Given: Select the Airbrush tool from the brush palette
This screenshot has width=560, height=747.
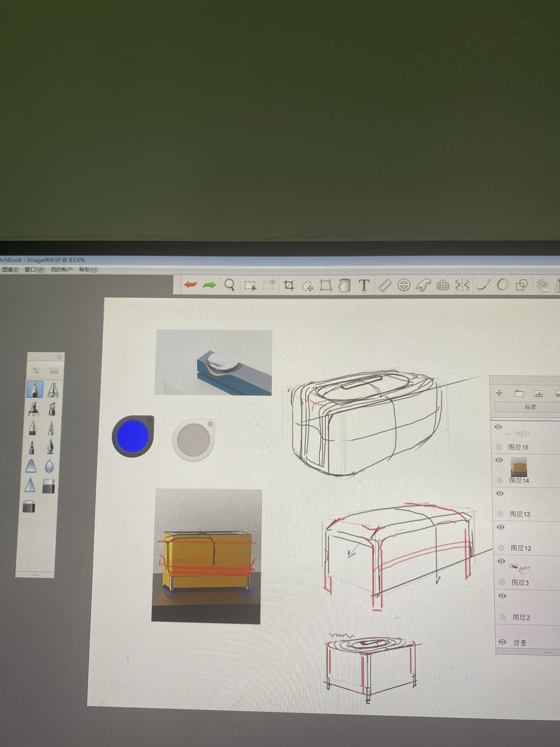Looking at the screenshot, I should tap(53, 389).
